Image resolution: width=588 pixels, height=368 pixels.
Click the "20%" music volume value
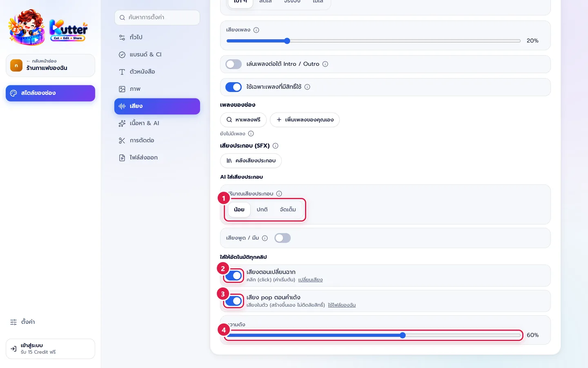532,41
